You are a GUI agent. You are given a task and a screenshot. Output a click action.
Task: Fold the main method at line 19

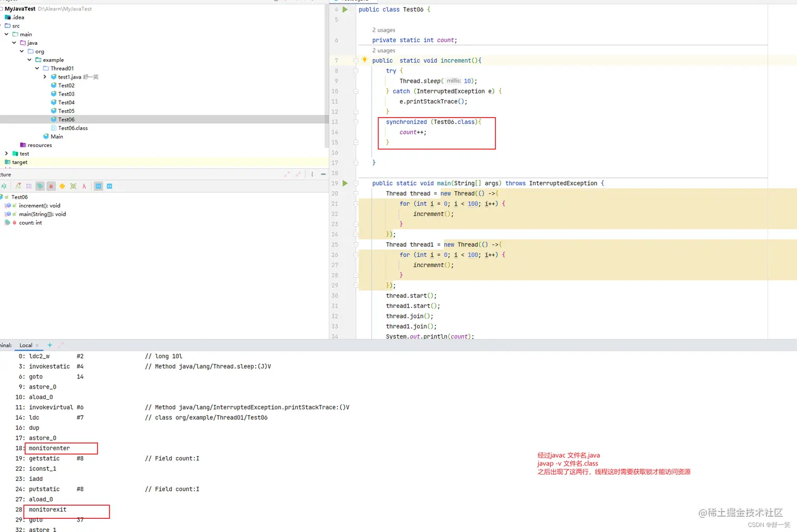tap(356, 183)
